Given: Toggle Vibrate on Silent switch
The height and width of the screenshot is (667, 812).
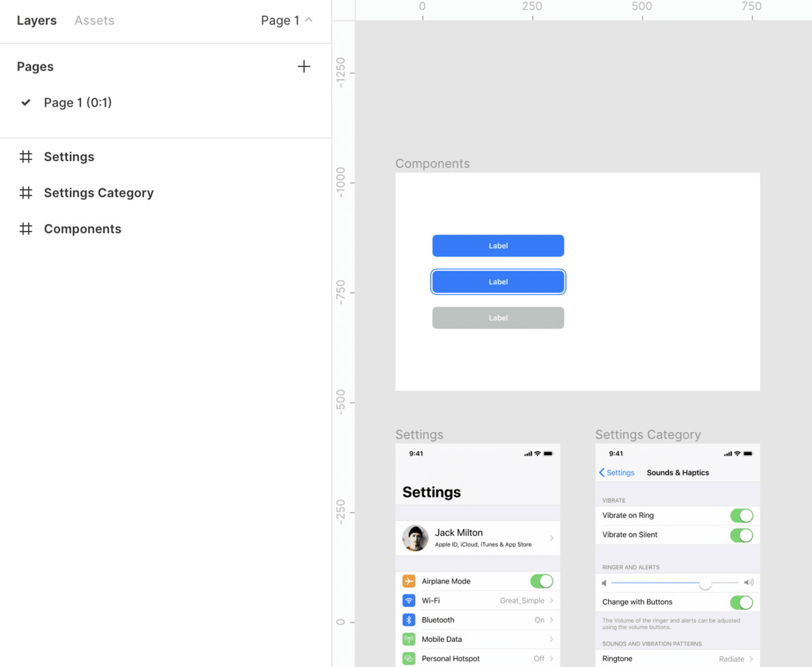Looking at the screenshot, I should click(x=742, y=535).
